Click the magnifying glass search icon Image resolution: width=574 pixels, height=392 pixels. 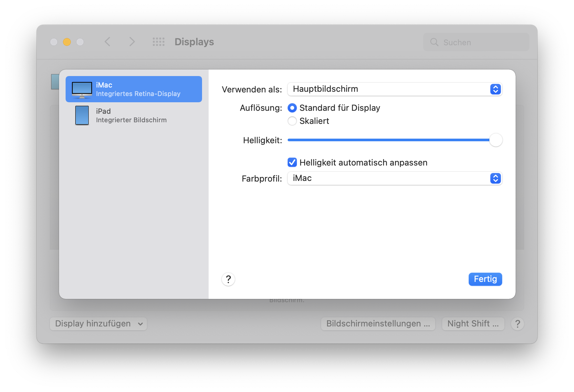(x=434, y=42)
